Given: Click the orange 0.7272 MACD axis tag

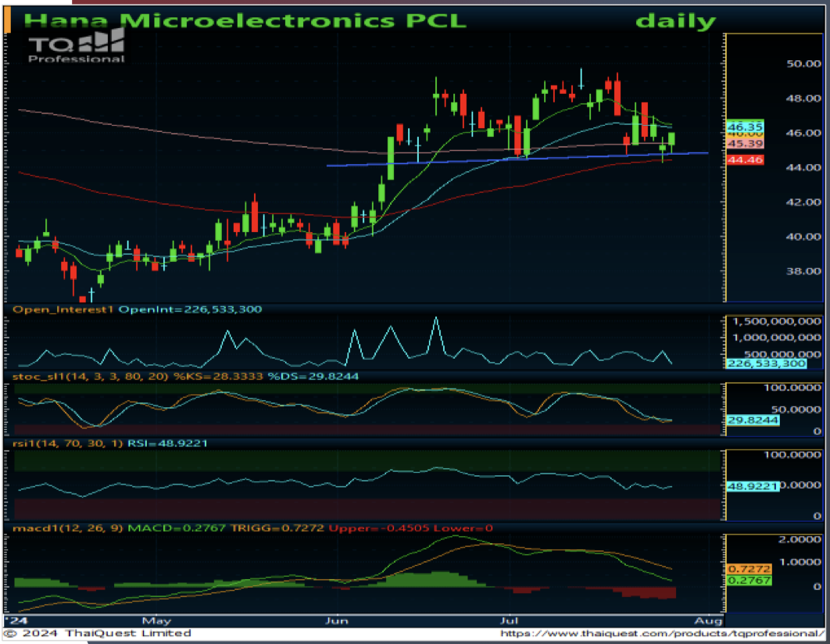Looking at the screenshot, I should 749,569.
